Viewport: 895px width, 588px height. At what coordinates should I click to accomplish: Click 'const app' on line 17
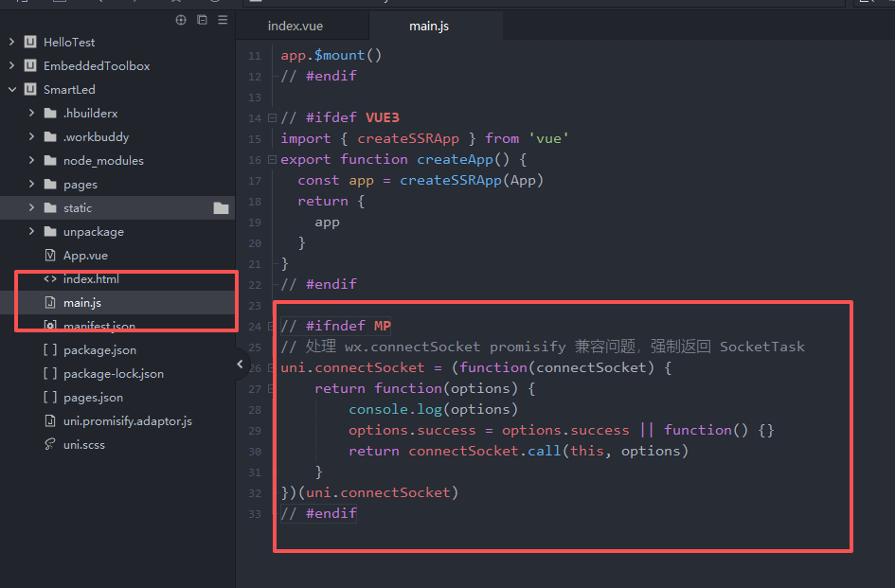[x=335, y=181]
